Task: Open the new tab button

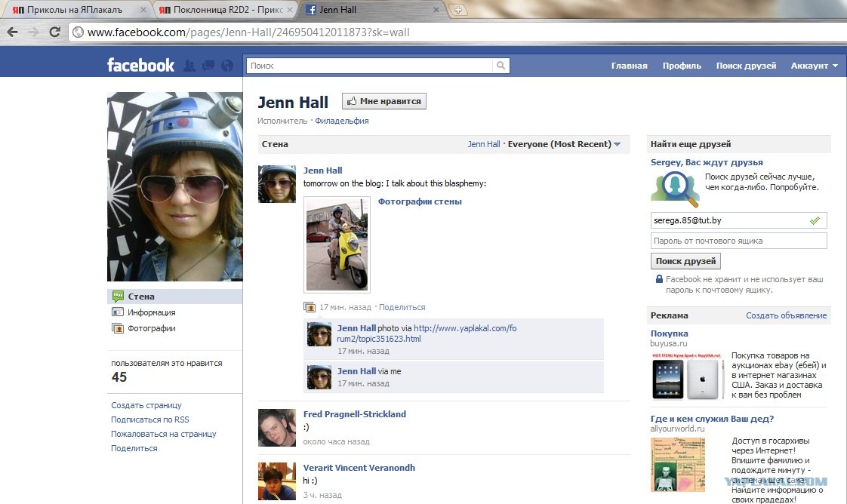Action: (458, 10)
